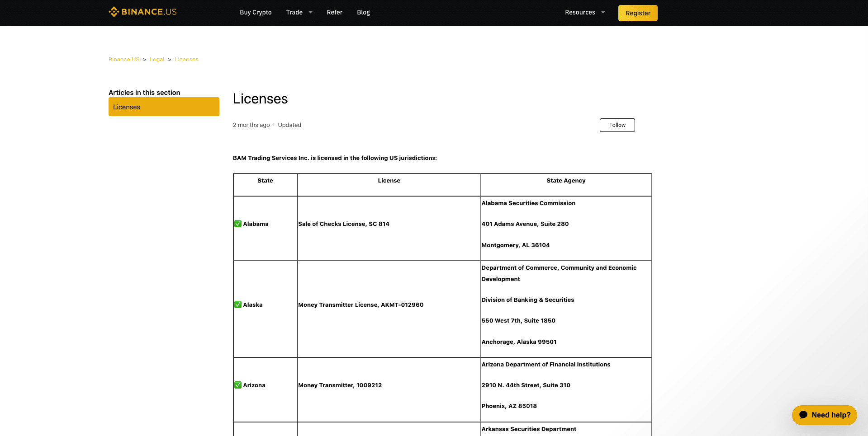Image resolution: width=868 pixels, height=436 pixels.
Task: Click Sale of Checks License, SC 814
Action: [344, 224]
